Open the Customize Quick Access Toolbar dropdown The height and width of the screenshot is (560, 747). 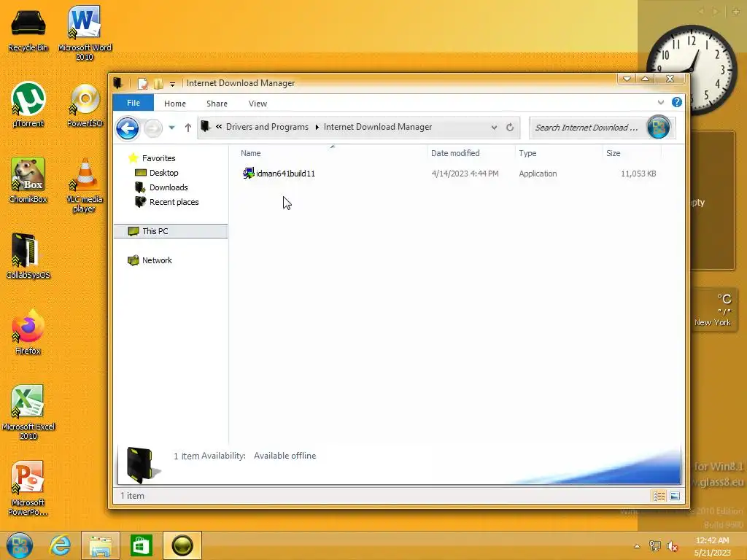172,85
